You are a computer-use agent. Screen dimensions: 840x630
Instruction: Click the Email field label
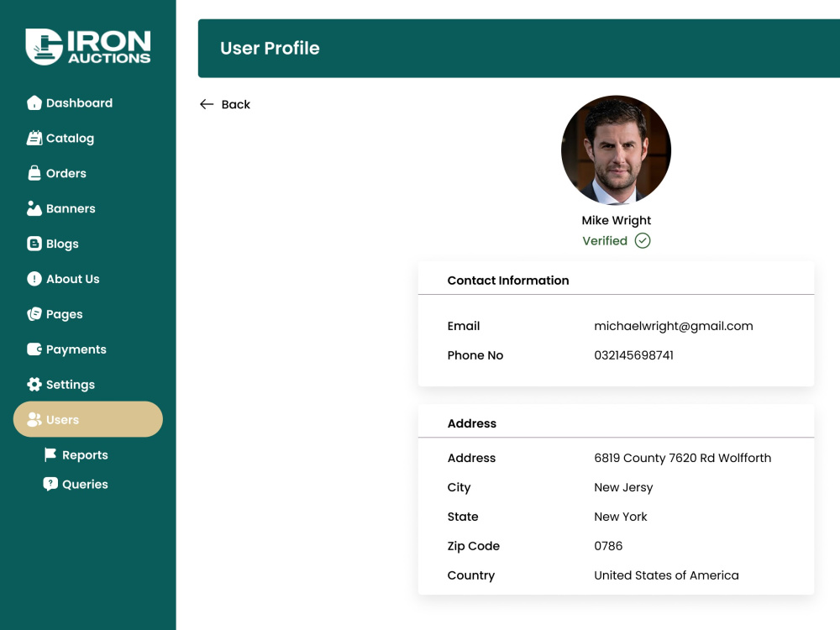coord(464,326)
